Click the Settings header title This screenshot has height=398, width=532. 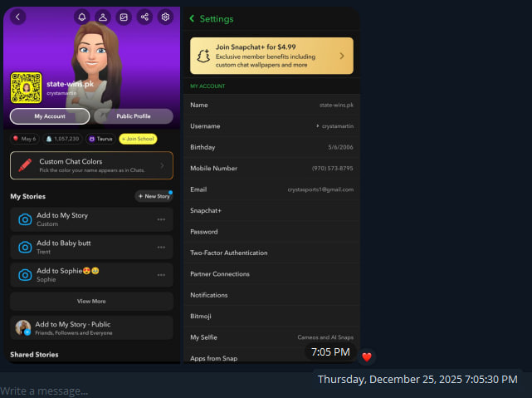(x=217, y=19)
